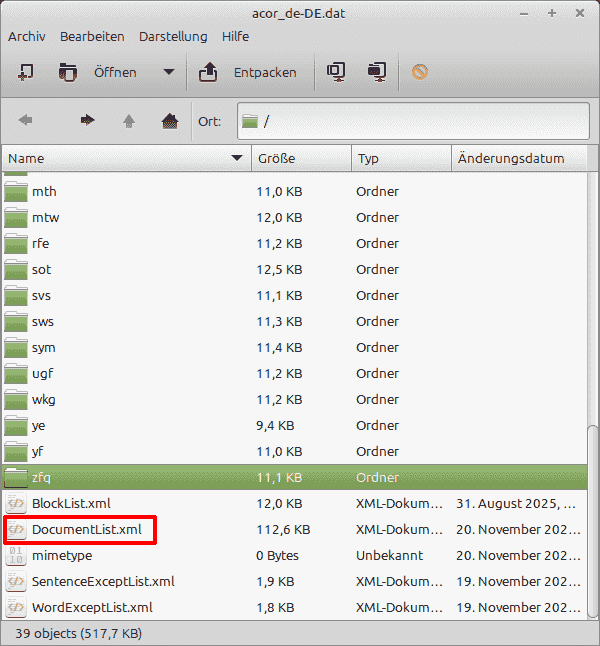This screenshot has width=600, height=646.
Task: Open the Hilfe menu
Action: pyautogui.click(x=236, y=36)
